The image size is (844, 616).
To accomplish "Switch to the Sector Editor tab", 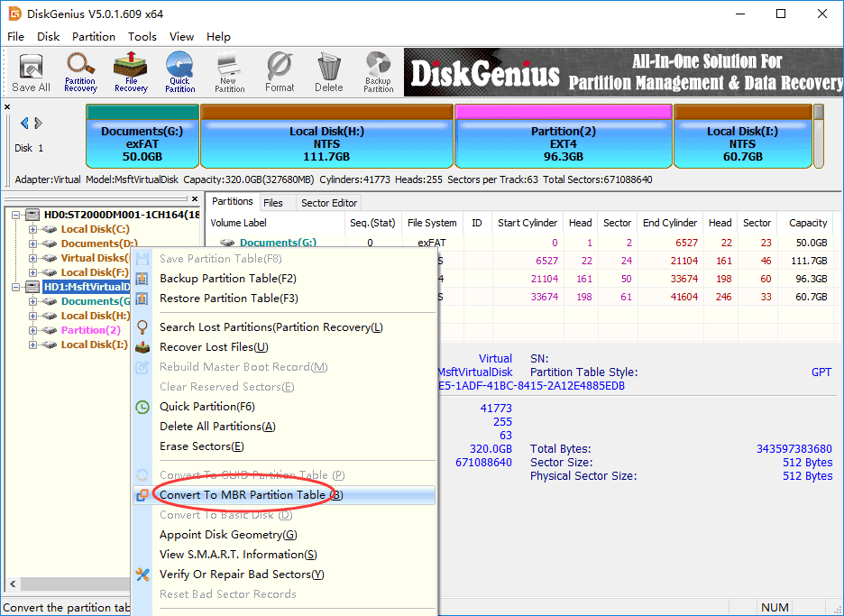I will click(x=329, y=203).
